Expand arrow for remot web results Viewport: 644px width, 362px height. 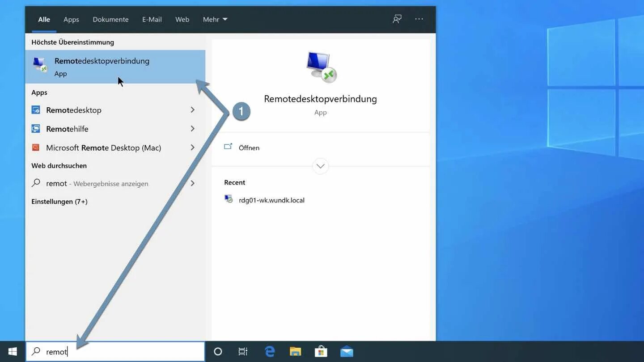(193, 183)
